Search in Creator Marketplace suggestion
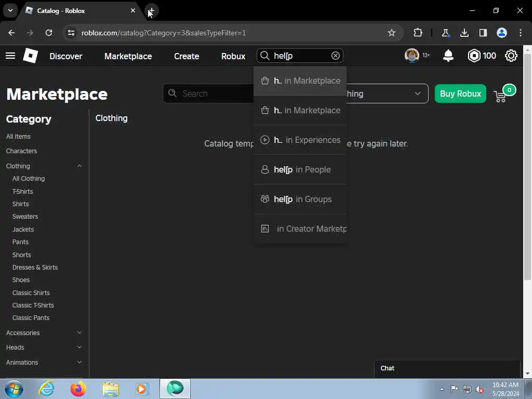This screenshot has width=532, height=399. coord(300,229)
